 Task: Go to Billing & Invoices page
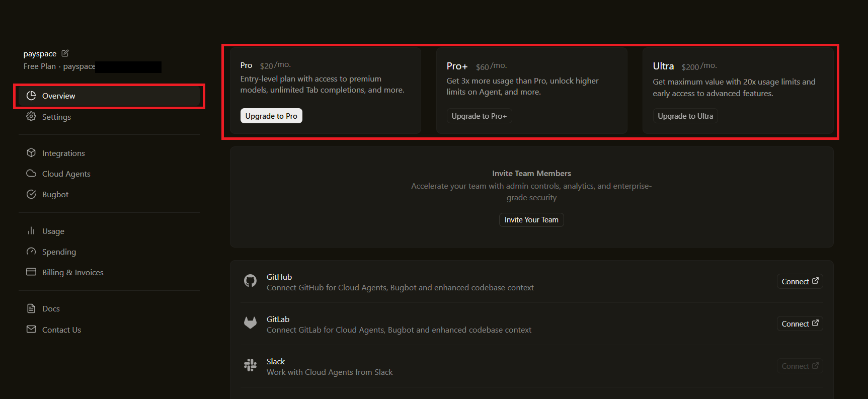coord(72,272)
